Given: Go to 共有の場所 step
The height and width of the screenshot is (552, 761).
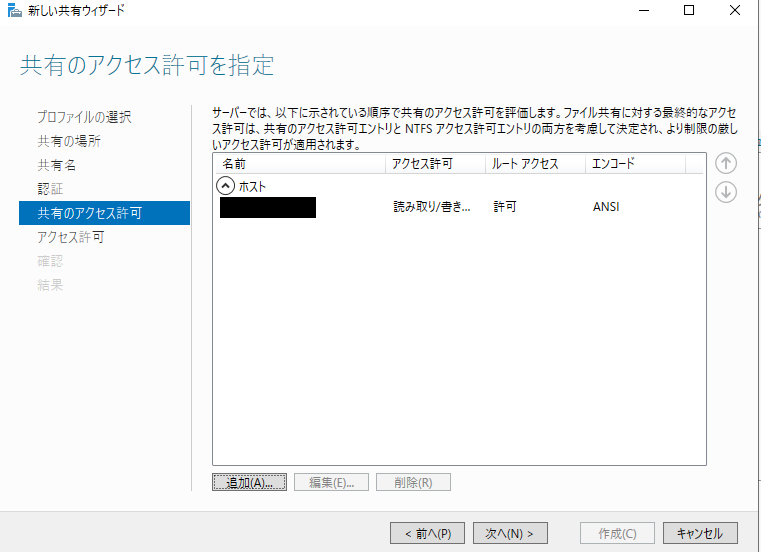Looking at the screenshot, I should point(69,141).
